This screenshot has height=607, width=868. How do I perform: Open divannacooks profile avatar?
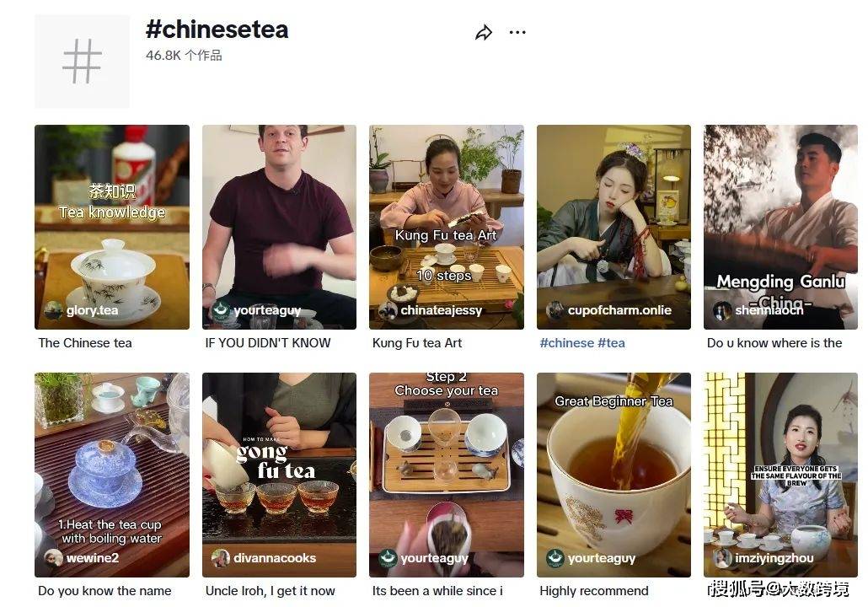(x=221, y=558)
